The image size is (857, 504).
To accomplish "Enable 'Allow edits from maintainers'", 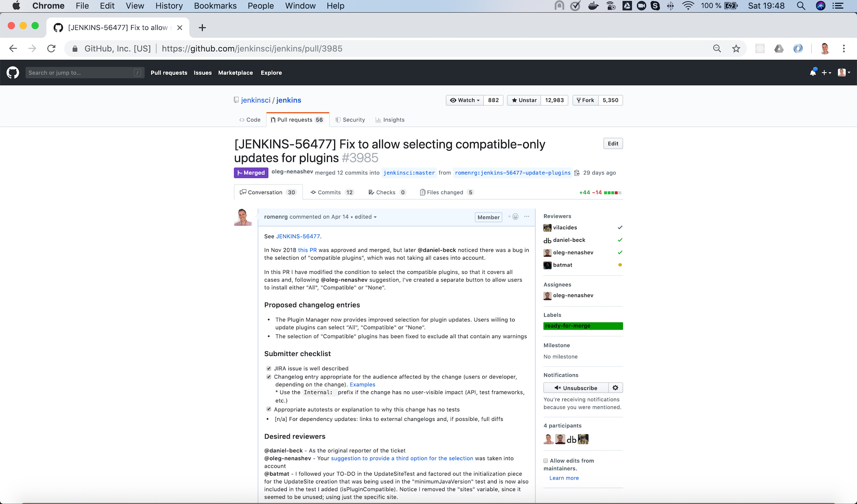I will tap(545, 461).
